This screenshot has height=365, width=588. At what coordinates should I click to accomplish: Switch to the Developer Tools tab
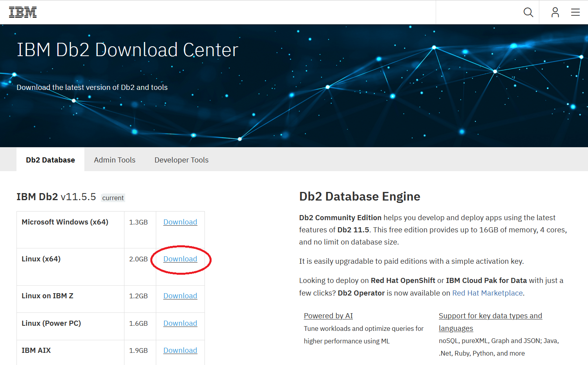point(181,160)
